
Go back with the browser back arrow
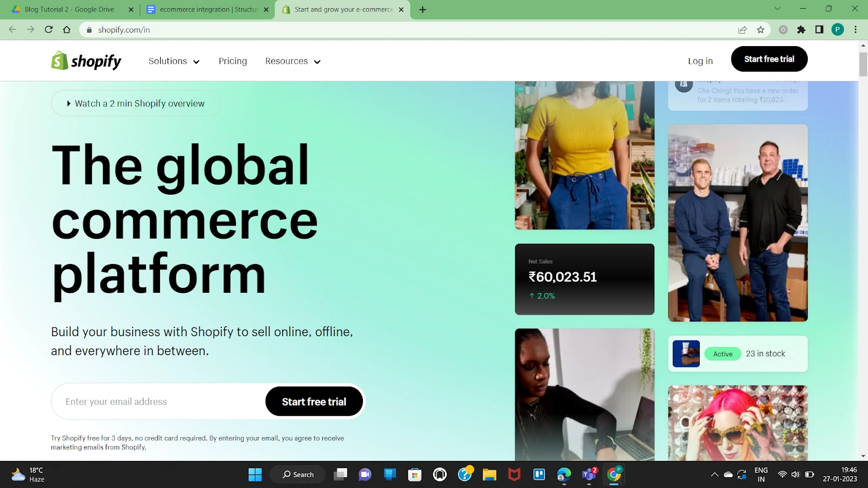pos(12,30)
